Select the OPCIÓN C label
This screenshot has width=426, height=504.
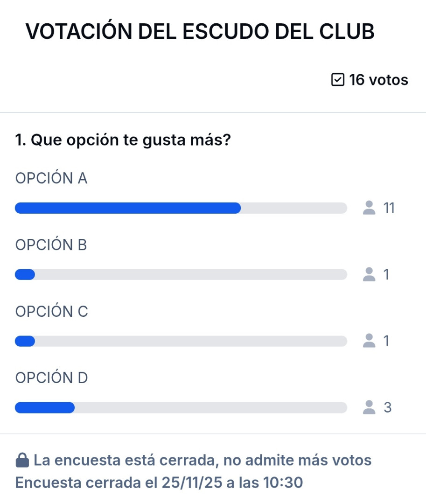pyautogui.click(x=52, y=312)
